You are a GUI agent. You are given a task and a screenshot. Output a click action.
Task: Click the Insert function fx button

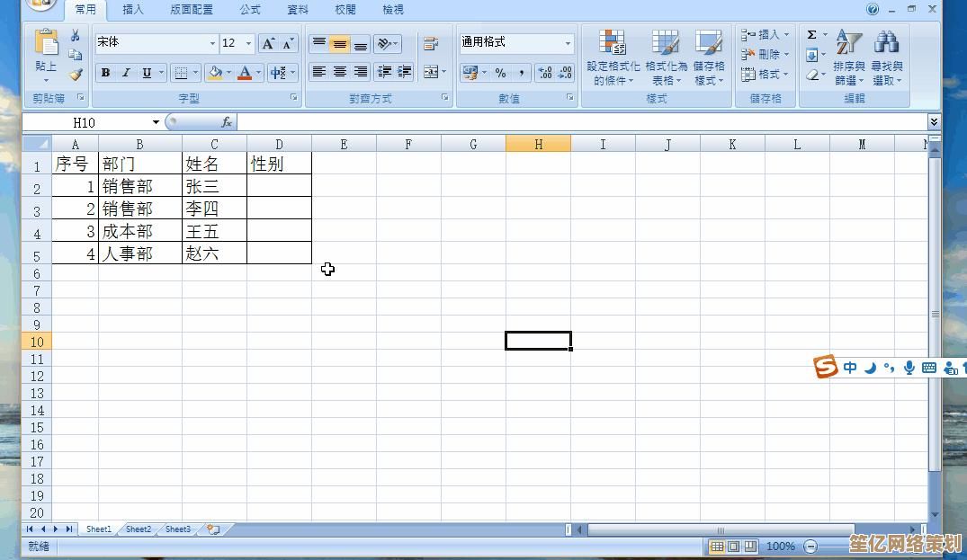tap(227, 122)
